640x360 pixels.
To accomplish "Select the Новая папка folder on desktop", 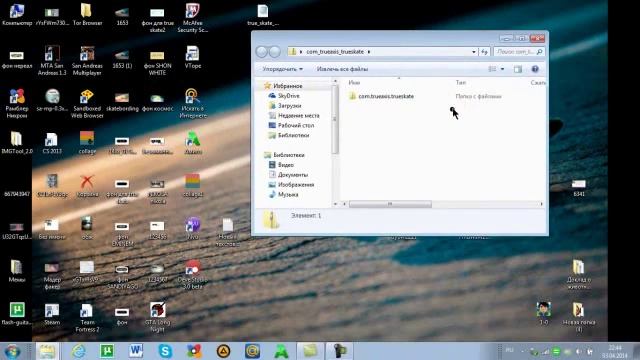I will tap(578, 318).
